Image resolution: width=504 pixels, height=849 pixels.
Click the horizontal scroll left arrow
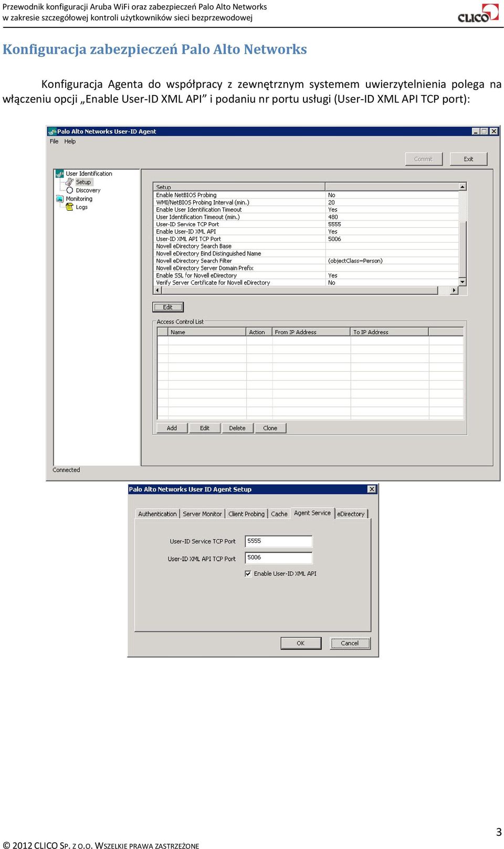point(157,290)
